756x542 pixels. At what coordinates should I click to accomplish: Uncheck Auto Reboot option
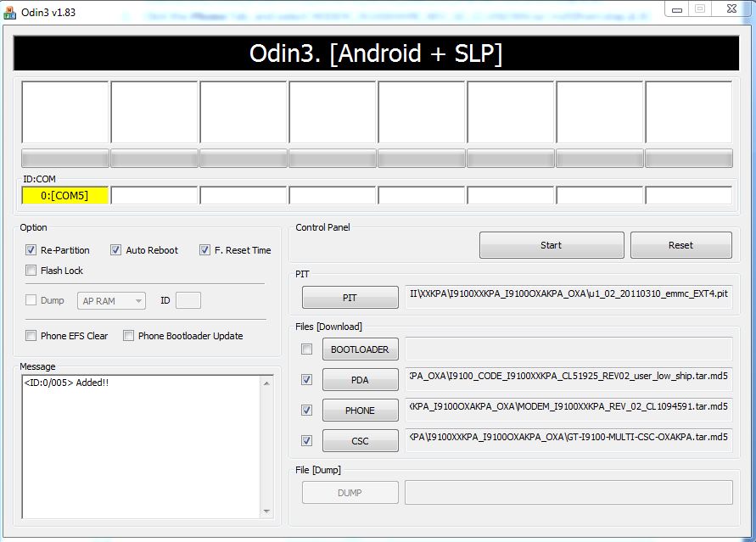point(115,250)
